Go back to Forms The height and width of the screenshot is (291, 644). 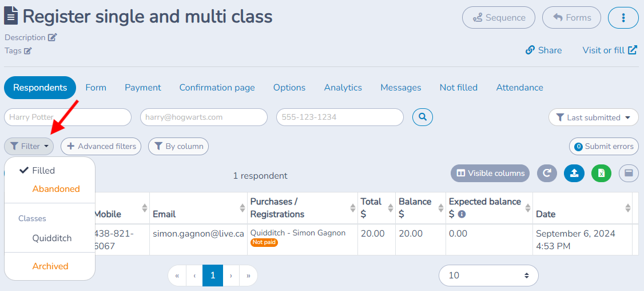coord(572,18)
